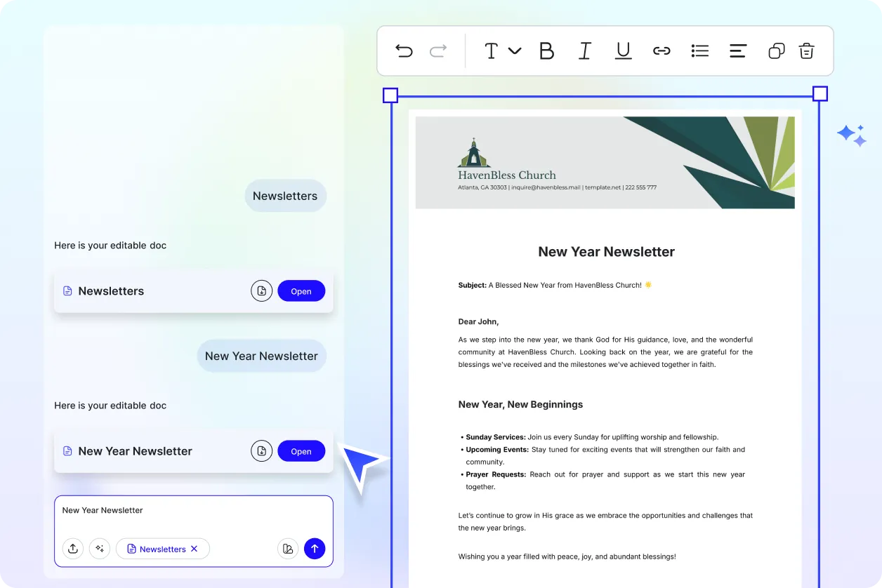Click the New Year Newsletter document heading
This screenshot has width=882, height=588.
(606, 251)
